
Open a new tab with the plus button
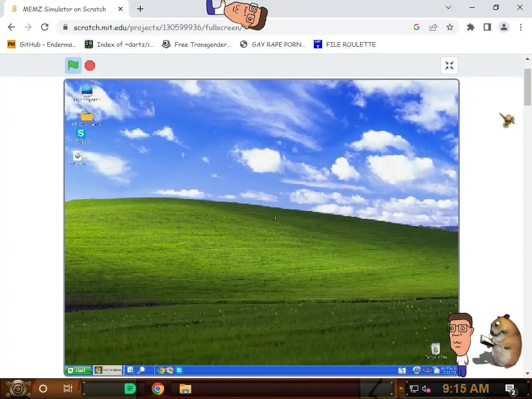tap(140, 9)
